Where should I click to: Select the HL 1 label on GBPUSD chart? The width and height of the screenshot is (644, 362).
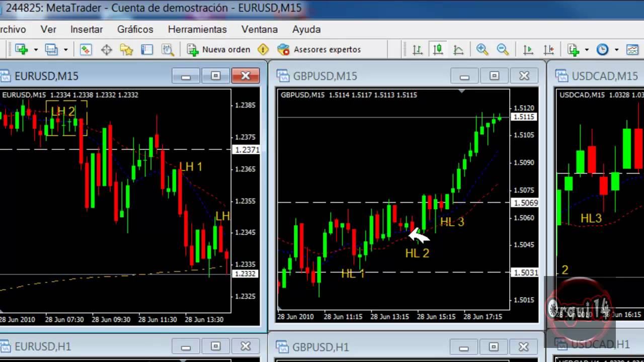(x=353, y=274)
